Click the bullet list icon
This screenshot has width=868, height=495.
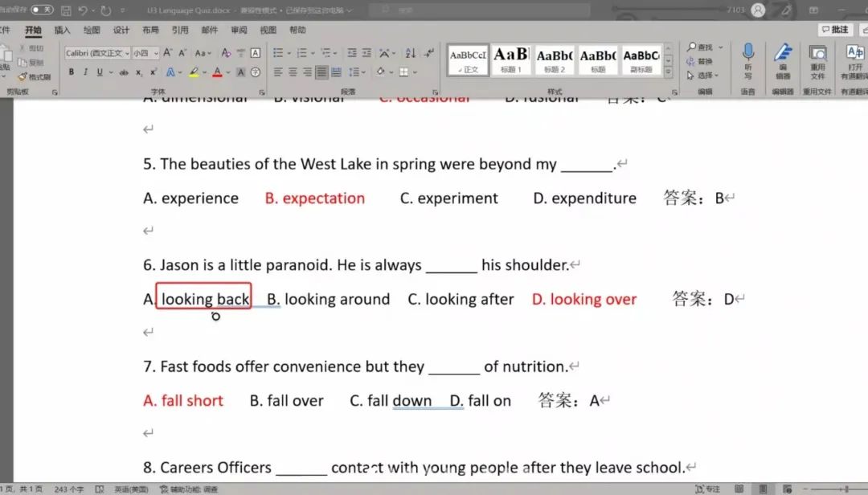pyautogui.click(x=278, y=53)
